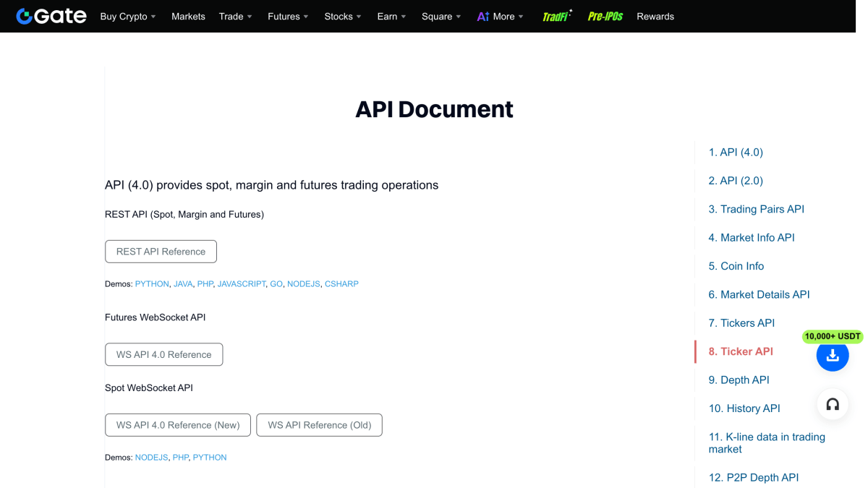This screenshot has height=488, width=868.
Task: Open the JAVASCRIPT demo link
Action: tap(242, 284)
